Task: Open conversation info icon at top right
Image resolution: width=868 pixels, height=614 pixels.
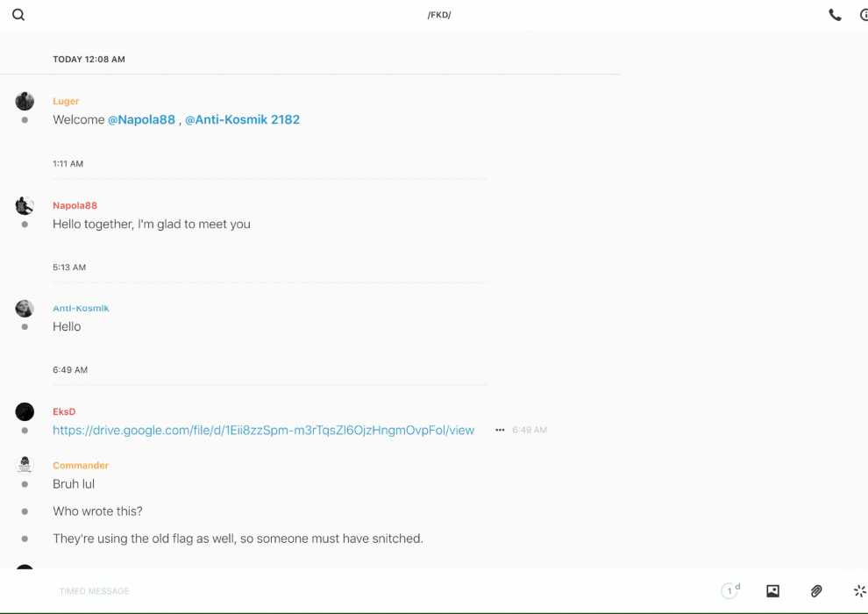Action: point(864,15)
